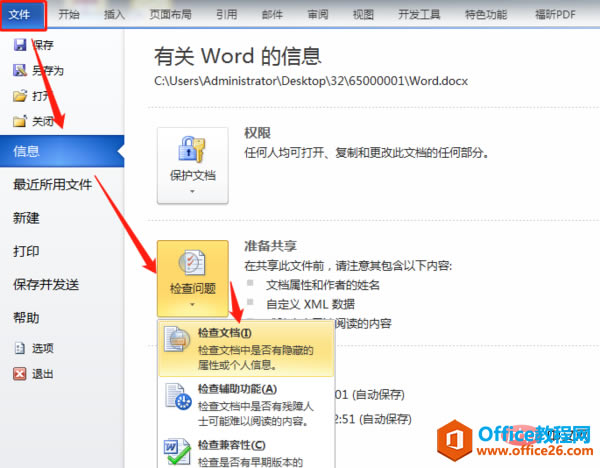Viewport: 600px width, 468px height.
Task: Click the 准备共享 section heading
Action: (x=271, y=246)
